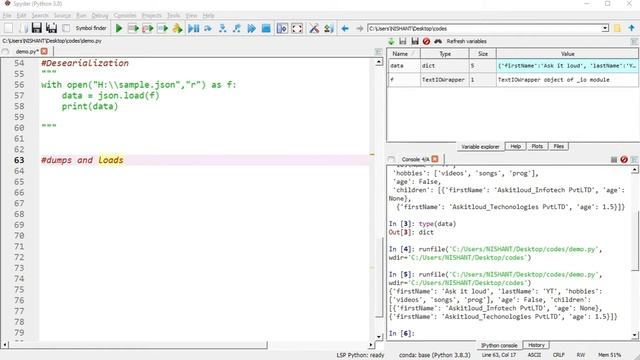
Task: Run the file with the green play button
Action: tap(119, 28)
